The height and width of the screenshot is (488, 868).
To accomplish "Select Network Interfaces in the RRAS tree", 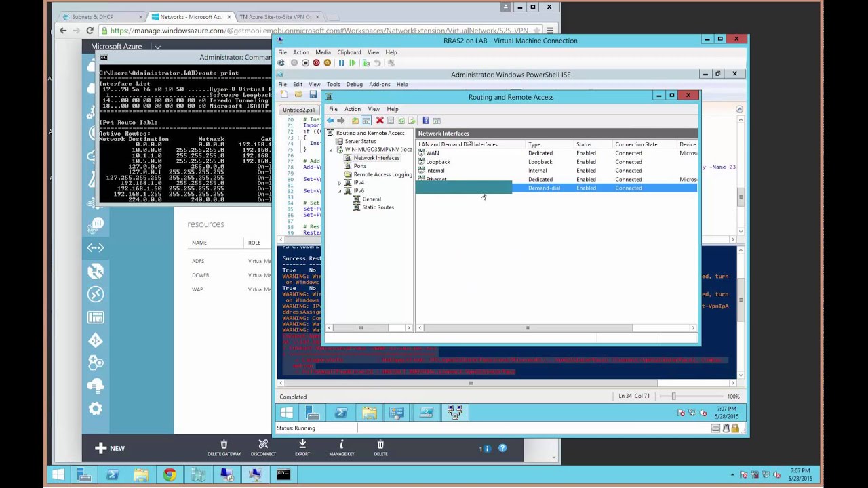I will tap(376, 158).
